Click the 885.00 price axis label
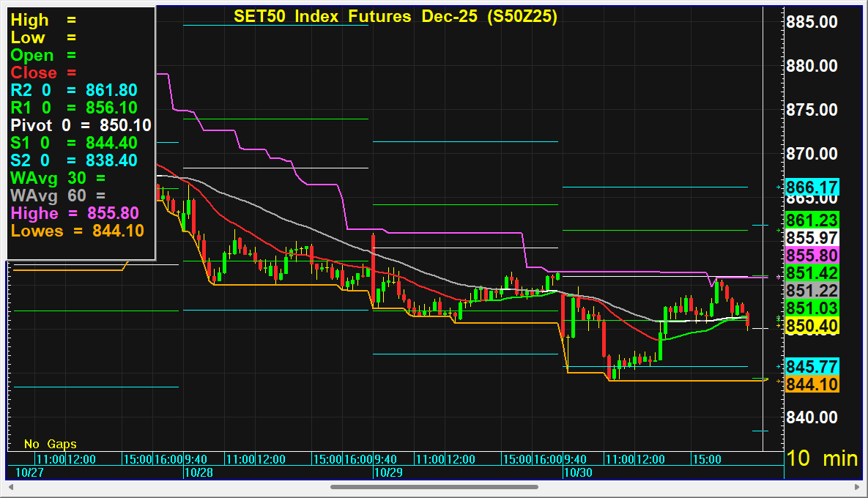The height and width of the screenshot is (498, 868). (812, 22)
